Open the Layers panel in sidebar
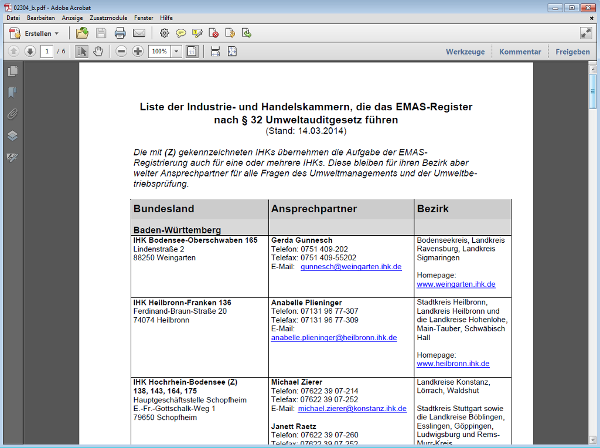 [x=13, y=135]
